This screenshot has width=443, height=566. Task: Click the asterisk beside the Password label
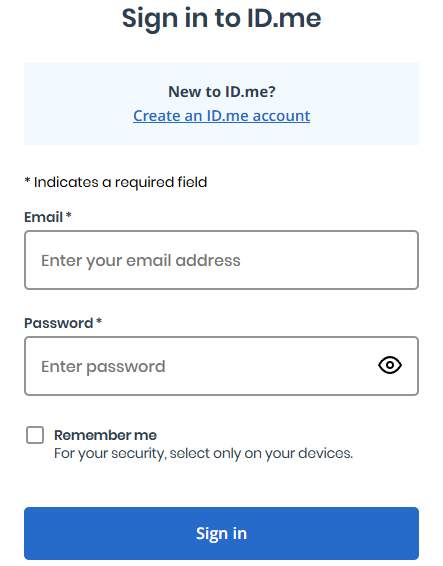point(99,321)
